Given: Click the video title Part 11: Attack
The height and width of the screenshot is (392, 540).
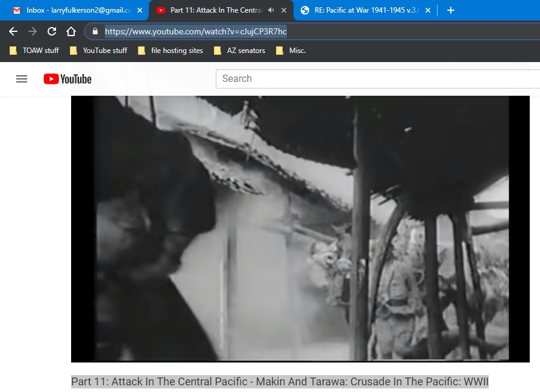Looking at the screenshot, I should point(280,382).
